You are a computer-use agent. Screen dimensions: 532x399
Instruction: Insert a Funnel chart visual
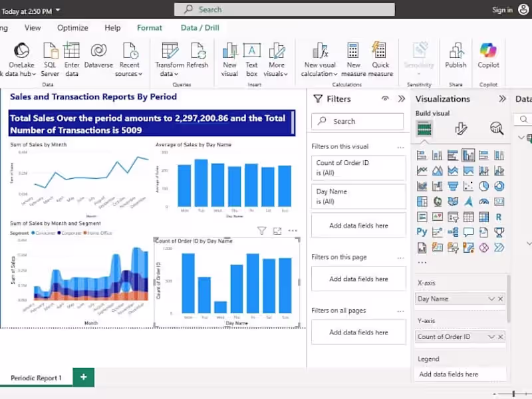[x=453, y=186]
